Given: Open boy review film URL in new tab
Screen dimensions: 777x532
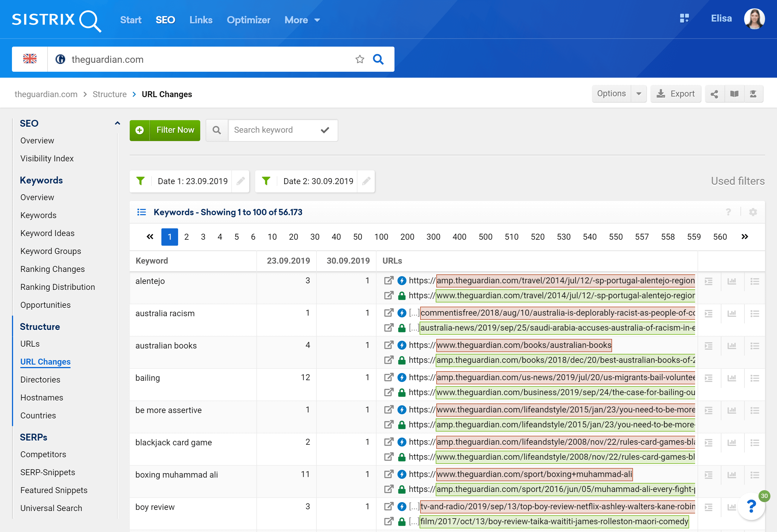Looking at the screenshot, I should pos(389,522).
